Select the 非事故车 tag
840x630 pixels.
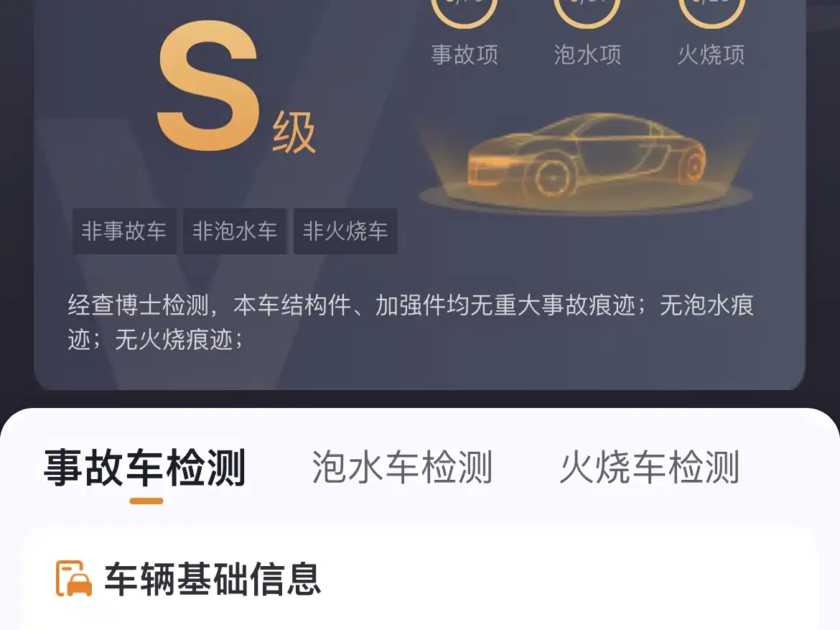tap(124, 231)
